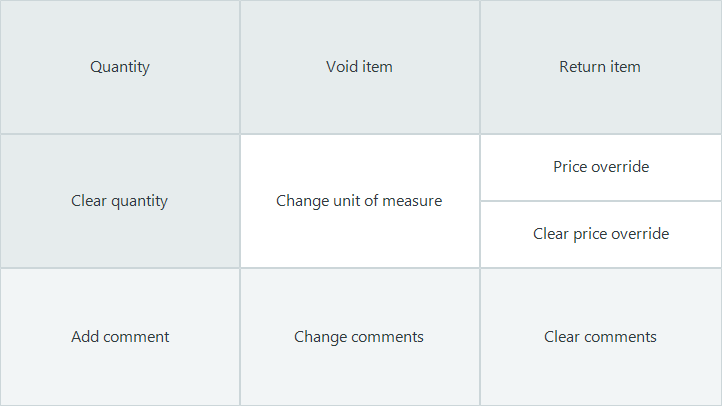Open the Change comments button
The image size is (722, 406).
pyautogui.click(x=360, y=337)
